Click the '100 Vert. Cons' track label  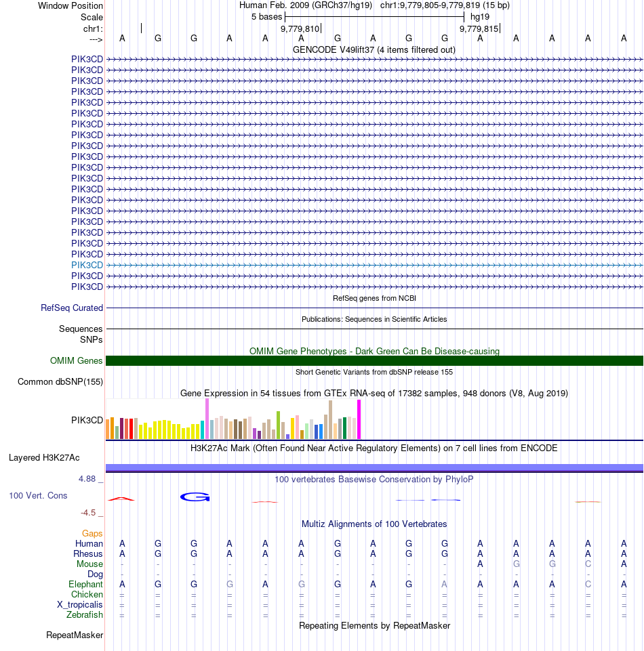38,496
